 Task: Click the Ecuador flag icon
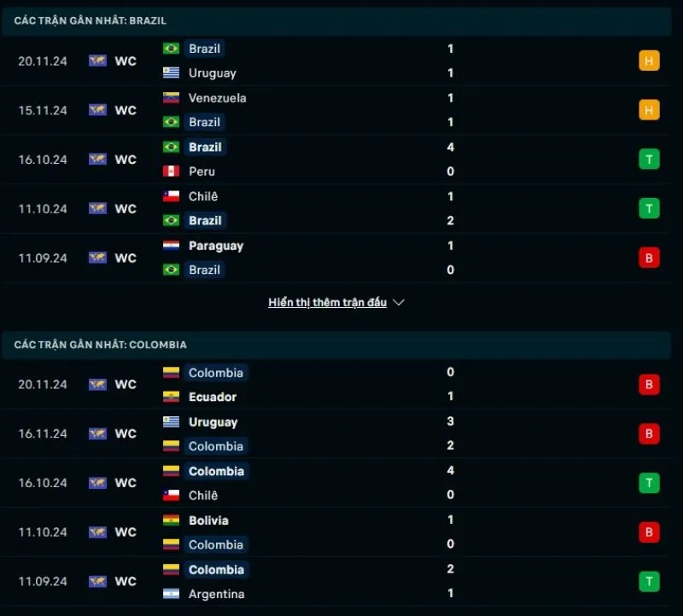(x=170, y=397)
